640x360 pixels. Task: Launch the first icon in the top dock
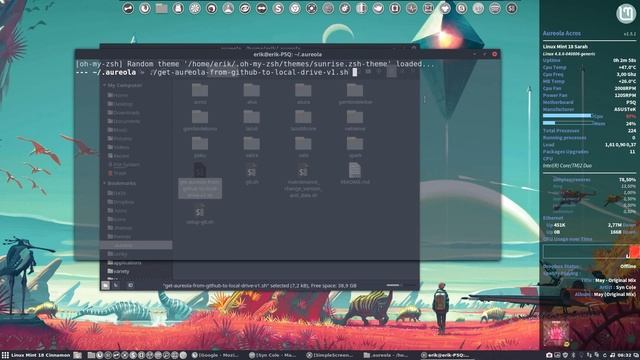pyautogui.click(x=128, y=9)
